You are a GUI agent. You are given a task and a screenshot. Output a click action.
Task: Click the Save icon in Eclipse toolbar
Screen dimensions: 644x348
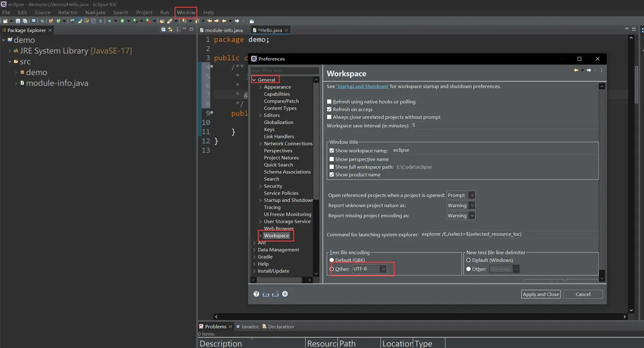(17, 21)
